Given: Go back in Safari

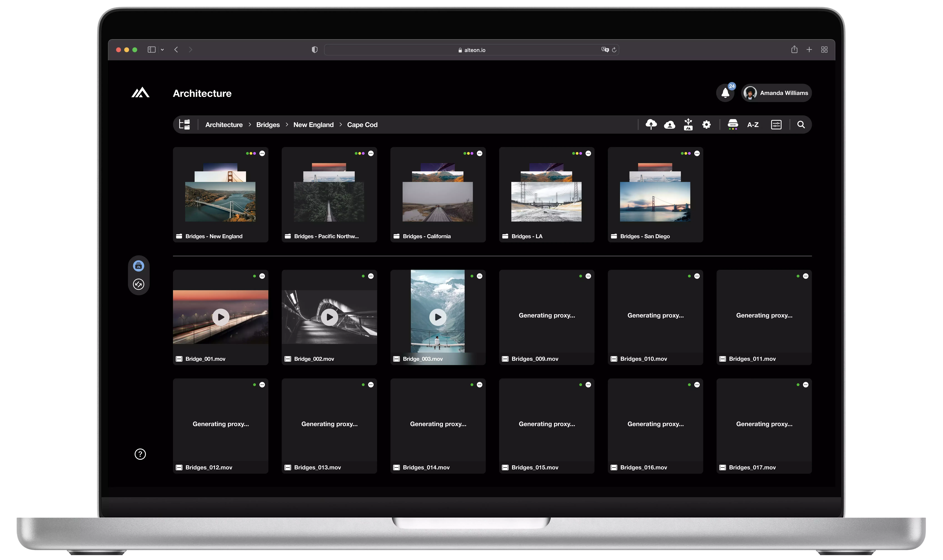Looking at the screenshot, I should point(176,49).
